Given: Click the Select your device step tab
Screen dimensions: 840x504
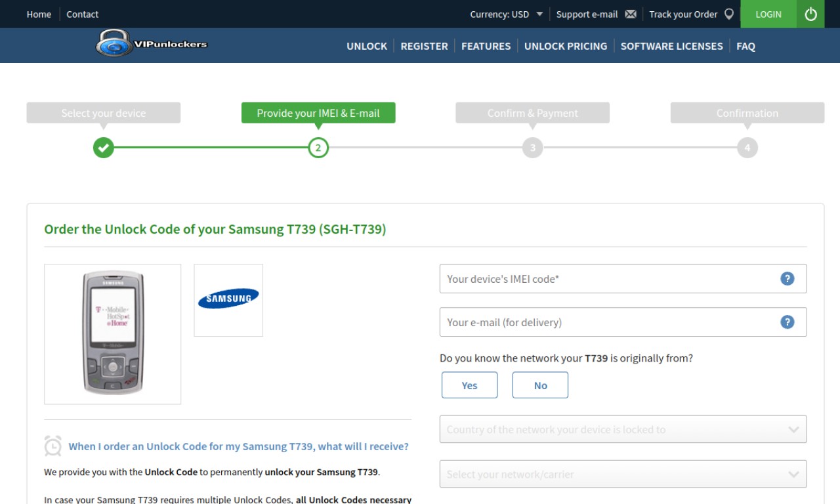Looking at the screenshot, I should click(104, 113).
